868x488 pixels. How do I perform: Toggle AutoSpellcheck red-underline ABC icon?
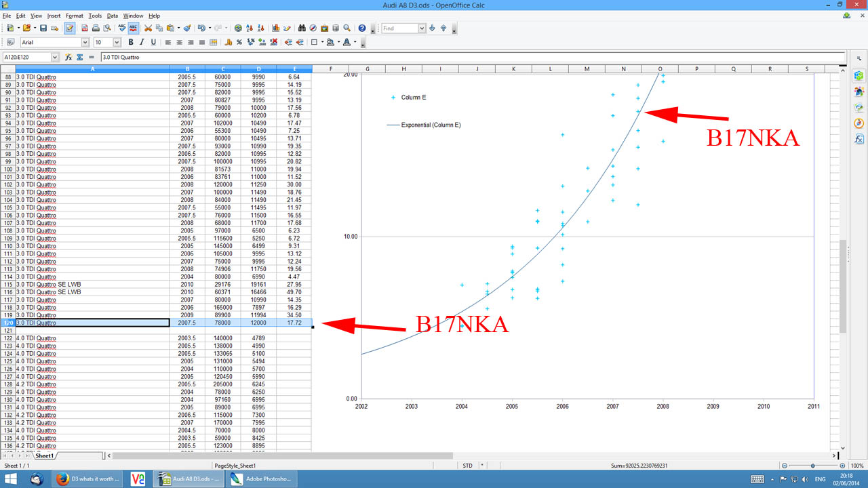click(134, 28)
